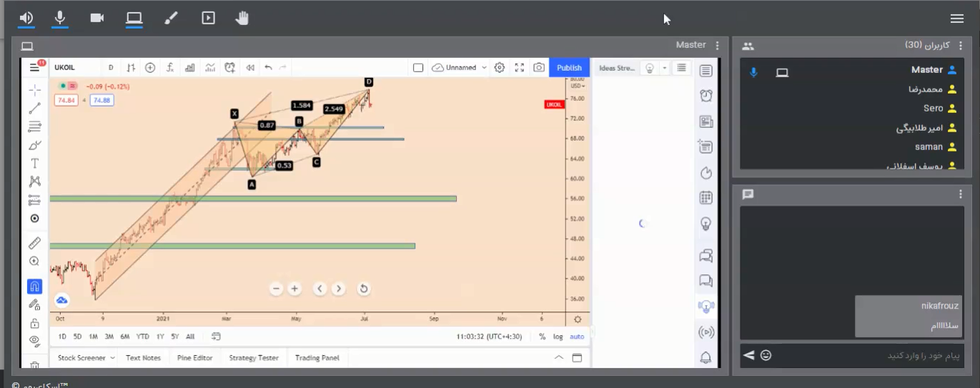Select the Text drawing tool
The width and height of the screenshot is (980, 388).
(34, 164)
